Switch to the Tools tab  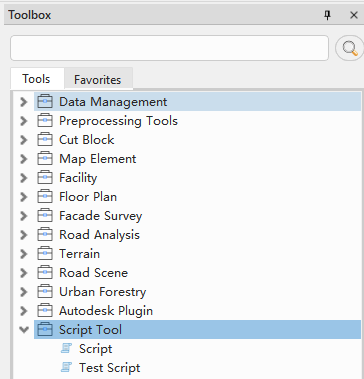(37, 79)
